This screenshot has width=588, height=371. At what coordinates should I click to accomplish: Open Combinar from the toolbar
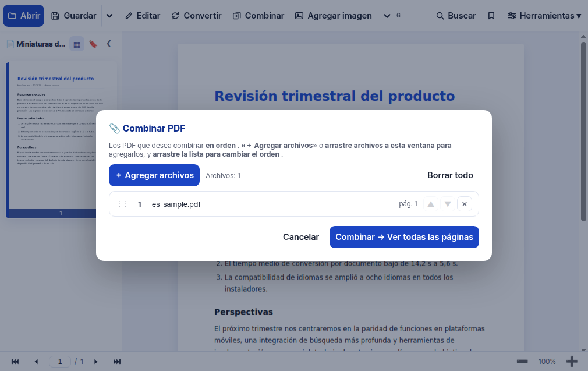258,16
